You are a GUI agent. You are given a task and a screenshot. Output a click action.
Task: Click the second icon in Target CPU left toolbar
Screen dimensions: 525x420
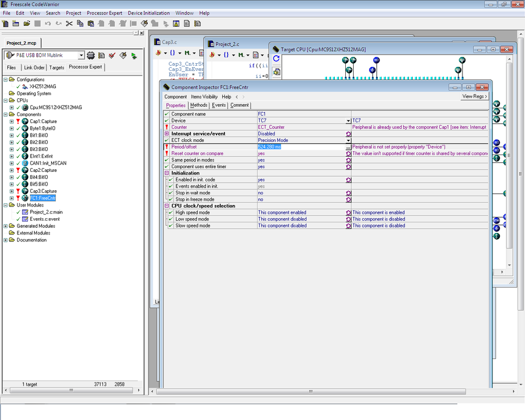[x=276, y=71]
